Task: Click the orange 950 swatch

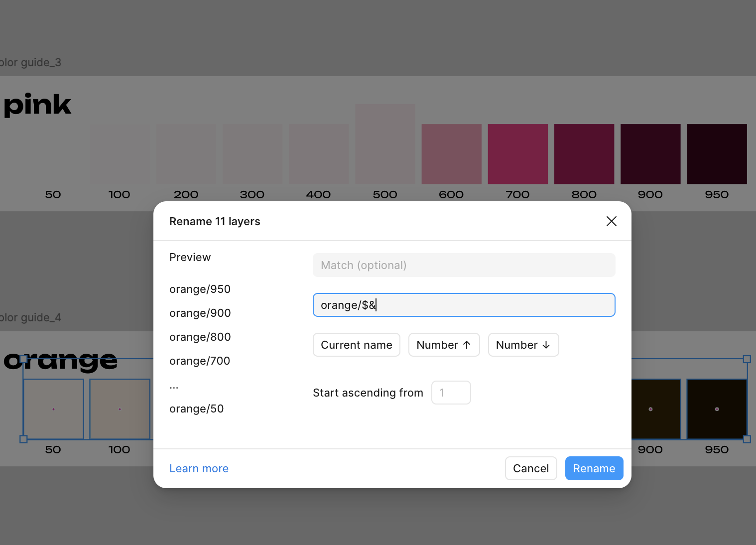Action: (x=717, y=409)
